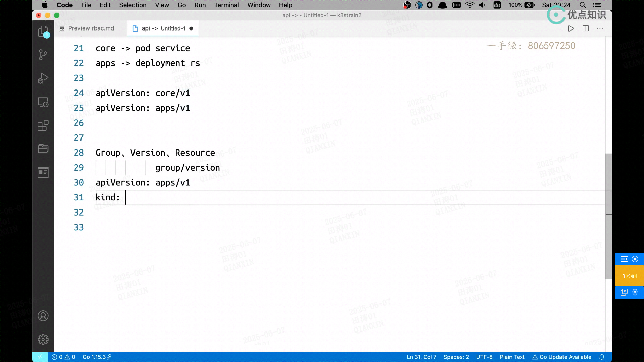
Task: Click errors and warnings status indicator
Action: tap(63, 357)
